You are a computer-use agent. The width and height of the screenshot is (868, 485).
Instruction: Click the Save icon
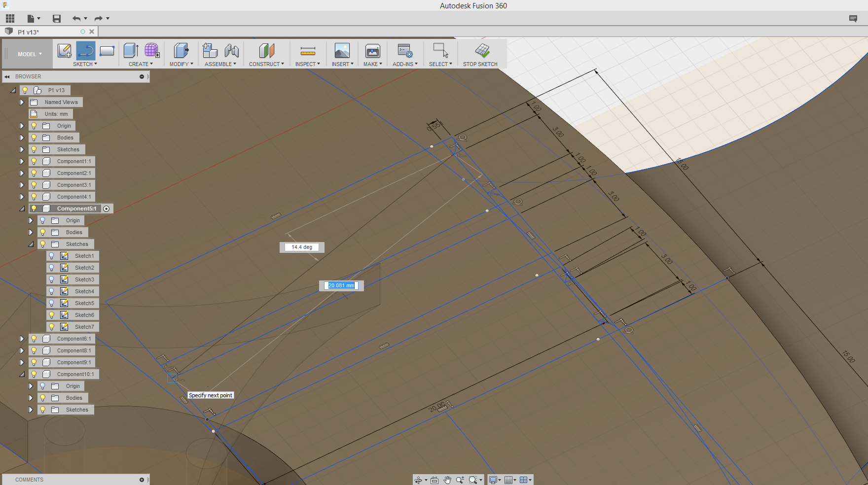[57, 19]
